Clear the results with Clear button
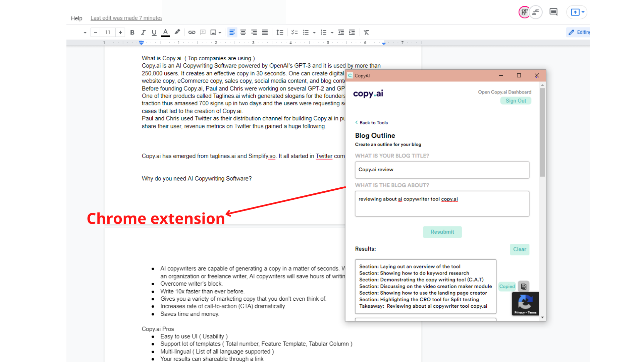Image resolution: width=644 pixels, height=362 pixels. tap(520, 249)
